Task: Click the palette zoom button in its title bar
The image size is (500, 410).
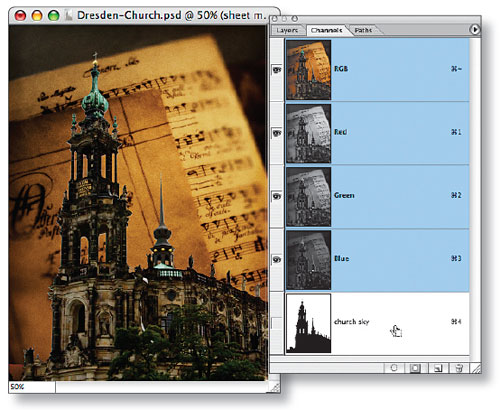Action: (295, 19)
